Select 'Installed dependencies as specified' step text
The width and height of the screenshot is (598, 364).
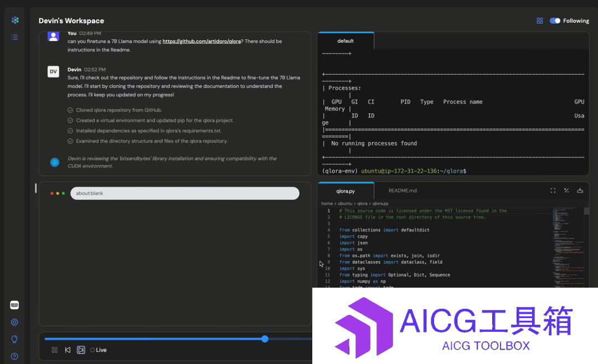coord(149,131)
